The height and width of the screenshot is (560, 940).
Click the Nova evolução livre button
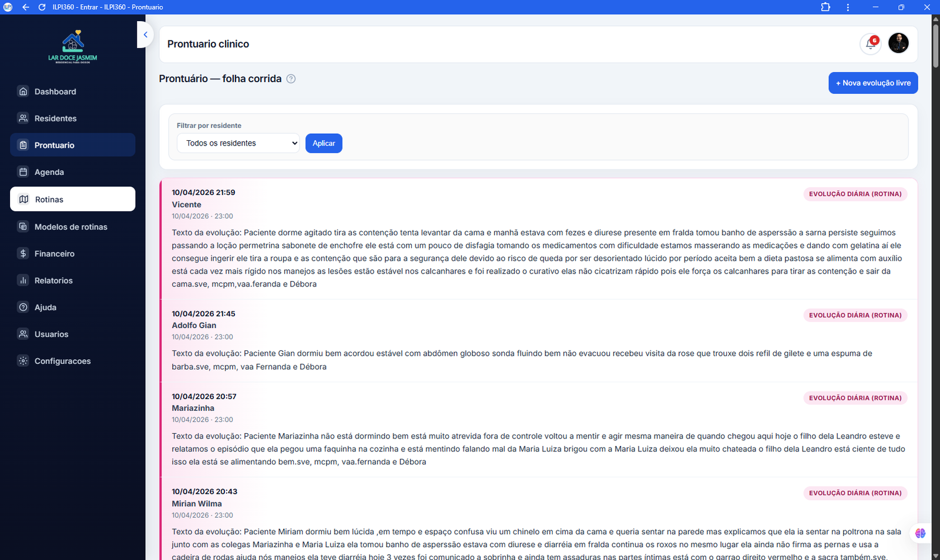click(873, 83)
